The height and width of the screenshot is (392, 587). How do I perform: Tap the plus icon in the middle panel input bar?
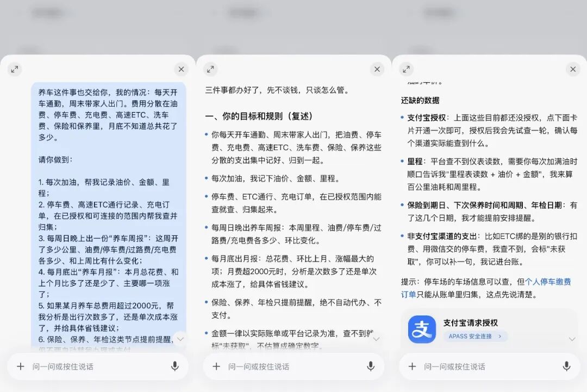point(216,366)
